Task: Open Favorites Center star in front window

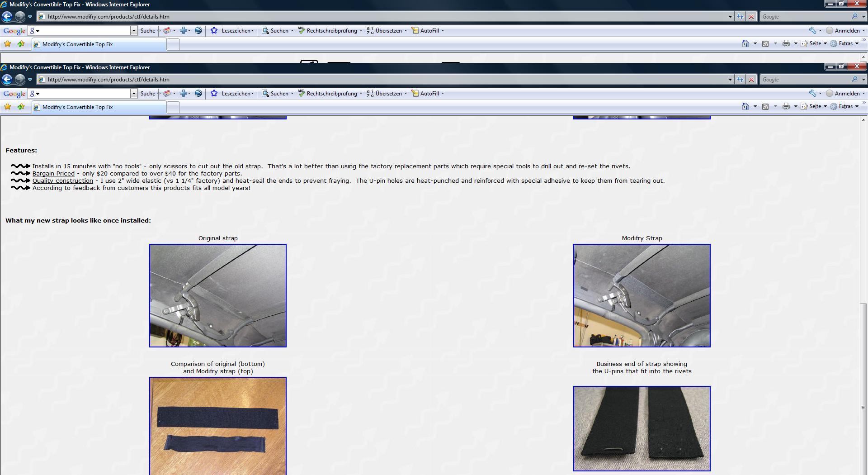Action: pos(8,107)
